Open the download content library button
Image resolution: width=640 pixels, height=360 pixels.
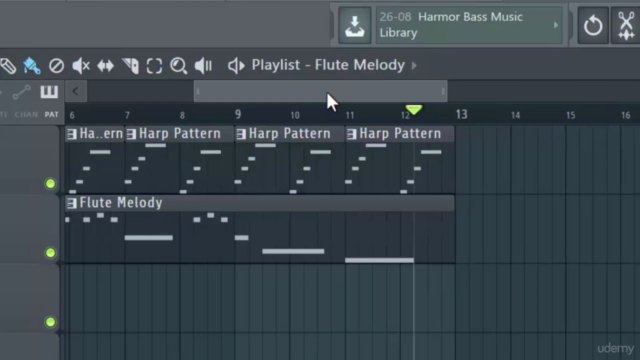click(354, 25)
